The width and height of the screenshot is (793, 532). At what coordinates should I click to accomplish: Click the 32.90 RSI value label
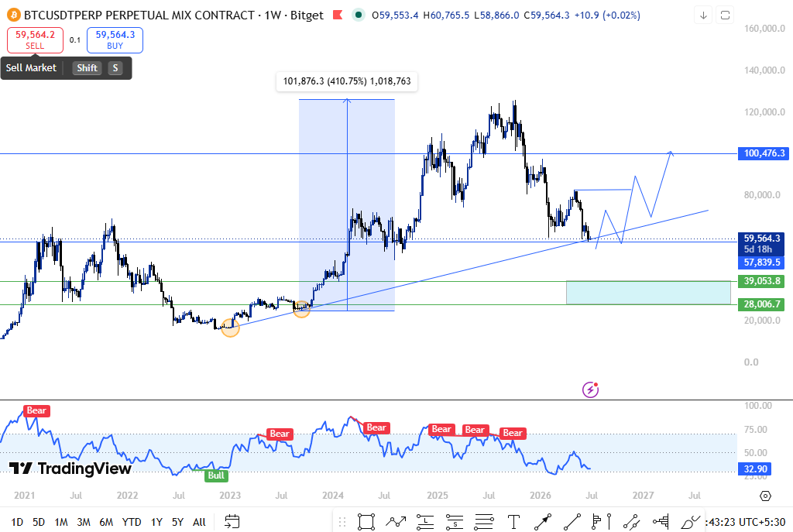pos(756,469)
